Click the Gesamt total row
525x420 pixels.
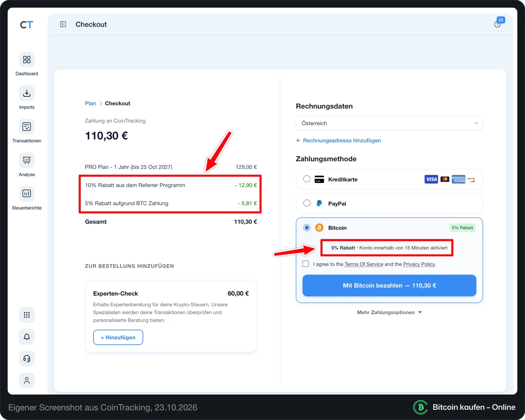[171, 222]
